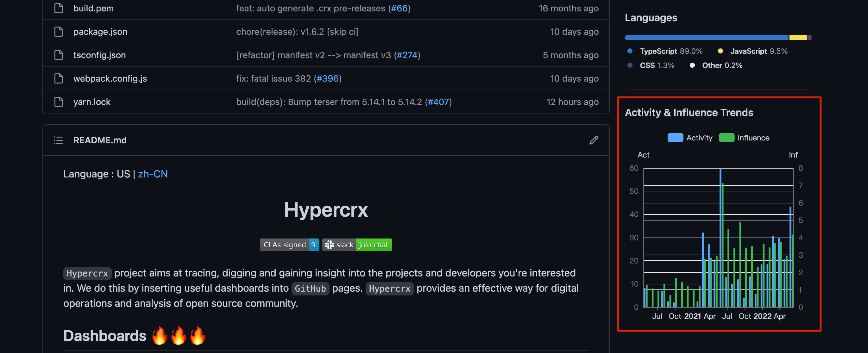Open pull request #407 link
This screenshot has height=353, width=868.
(x=438, y=102)
